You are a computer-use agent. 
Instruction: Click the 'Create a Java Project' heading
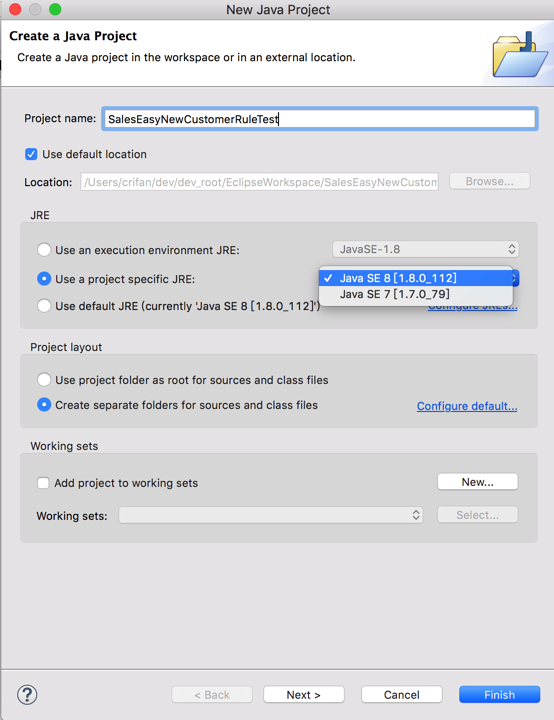pos(73,36)
